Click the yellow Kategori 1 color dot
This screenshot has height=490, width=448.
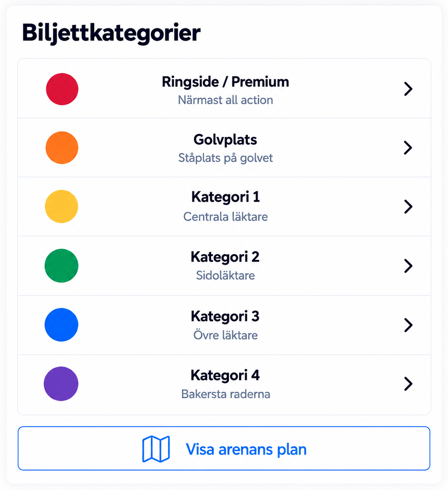pos(62,207)
